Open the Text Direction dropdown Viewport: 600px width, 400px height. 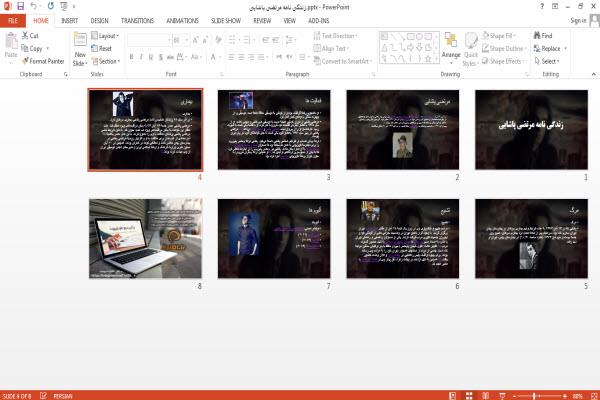tap(336, 36)
